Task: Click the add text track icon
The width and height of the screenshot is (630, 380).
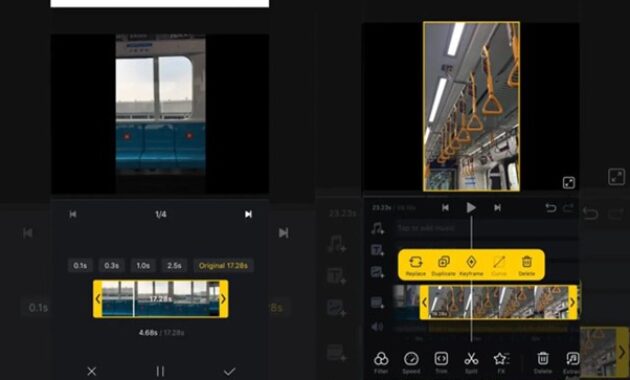Action: [377, 250]
